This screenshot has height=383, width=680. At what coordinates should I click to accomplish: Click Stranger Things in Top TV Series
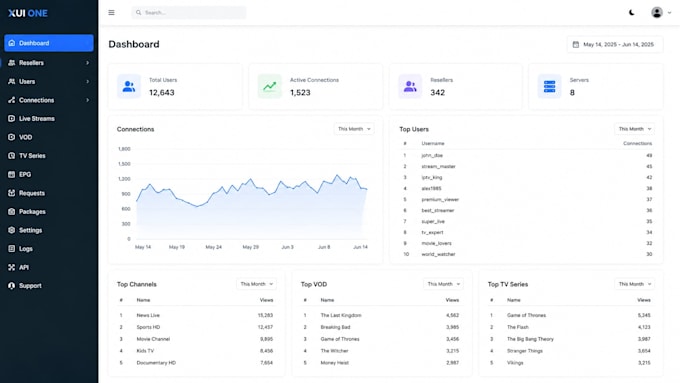click(525, 351)
